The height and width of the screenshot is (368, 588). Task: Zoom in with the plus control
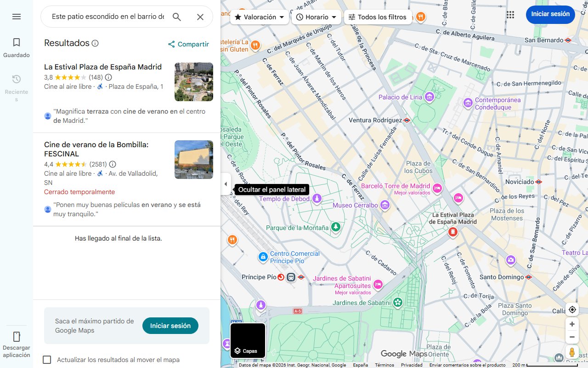pyautogui.click(x=572, y=324)
